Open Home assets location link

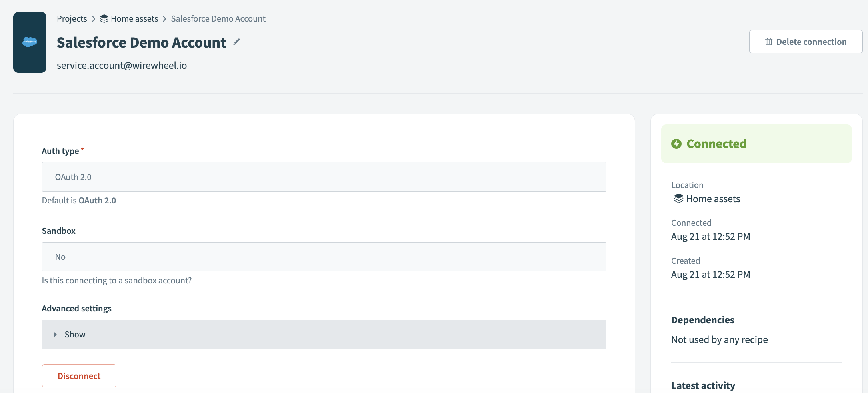pos(713,199)
